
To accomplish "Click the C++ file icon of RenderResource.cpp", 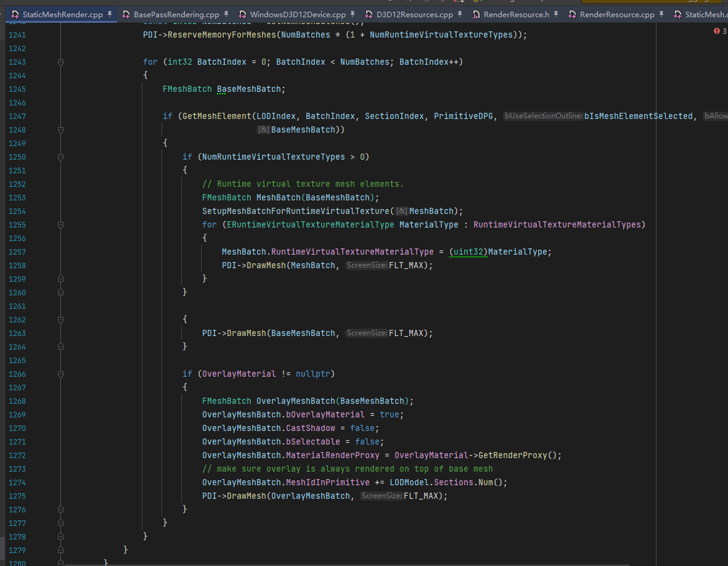I will (572, 14).
